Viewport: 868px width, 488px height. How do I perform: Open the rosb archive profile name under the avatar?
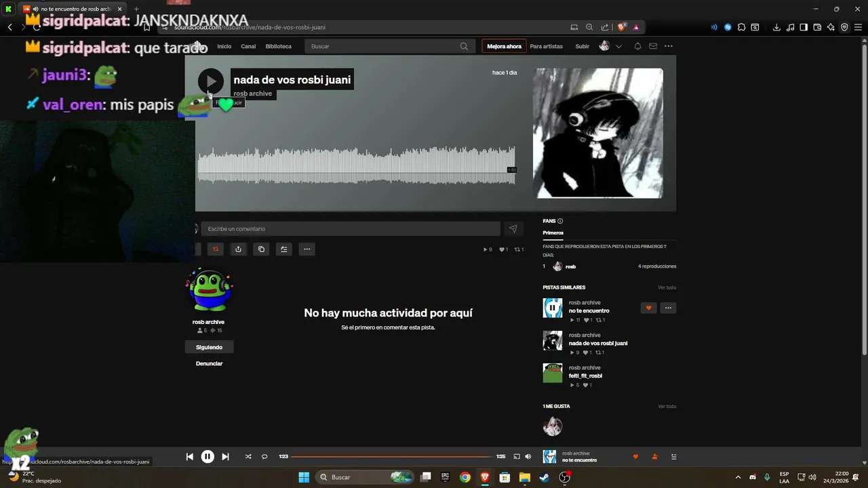point(208,322)
